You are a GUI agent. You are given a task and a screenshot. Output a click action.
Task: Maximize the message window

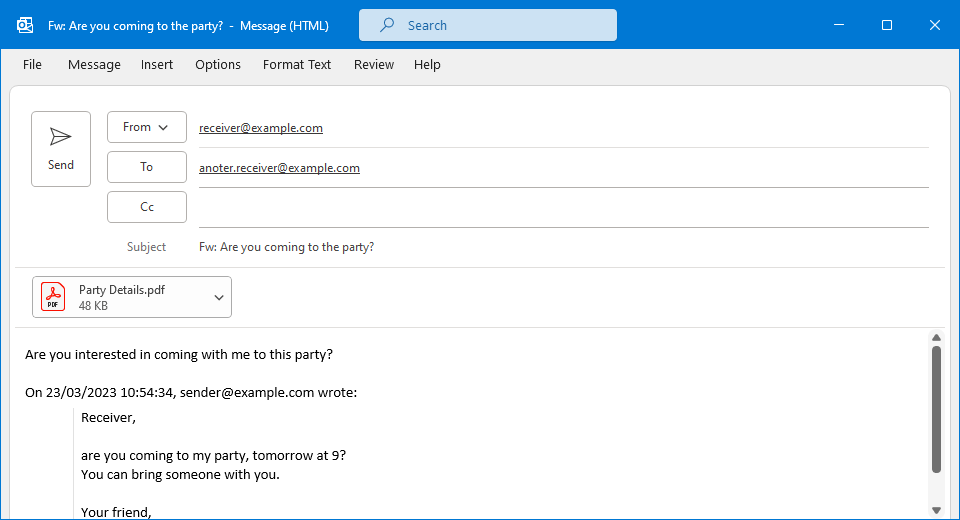[x=887, y=25]
